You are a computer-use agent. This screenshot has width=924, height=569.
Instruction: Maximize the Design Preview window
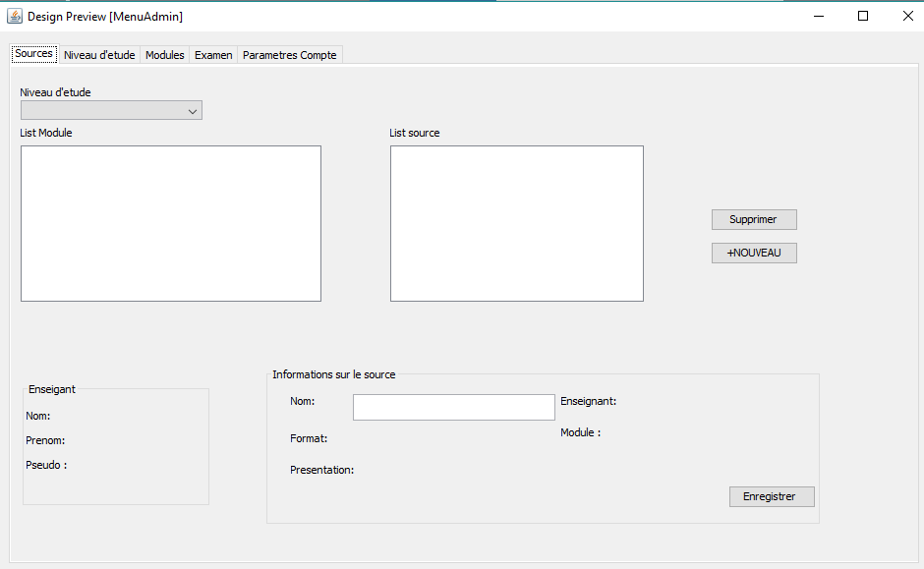coord(863,16)
